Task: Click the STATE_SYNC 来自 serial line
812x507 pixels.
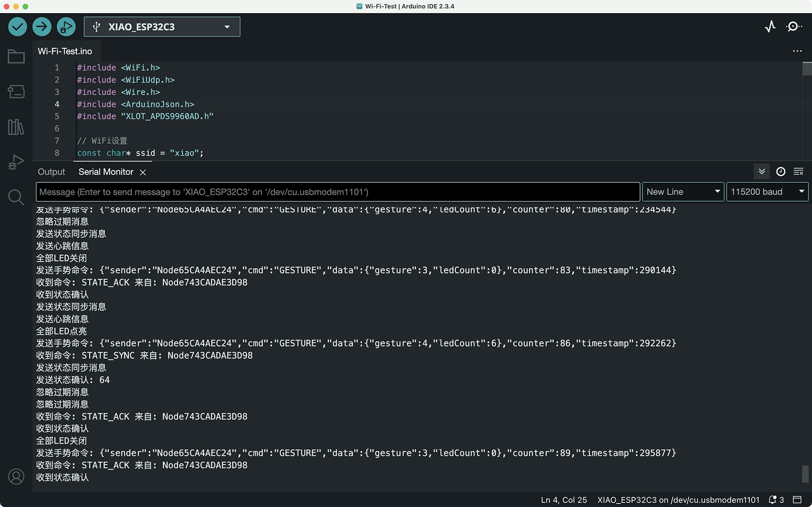Action: point(144,355)
